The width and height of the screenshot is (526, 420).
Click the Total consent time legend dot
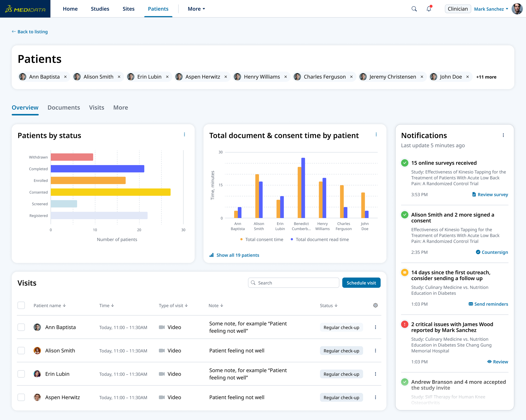241,239
